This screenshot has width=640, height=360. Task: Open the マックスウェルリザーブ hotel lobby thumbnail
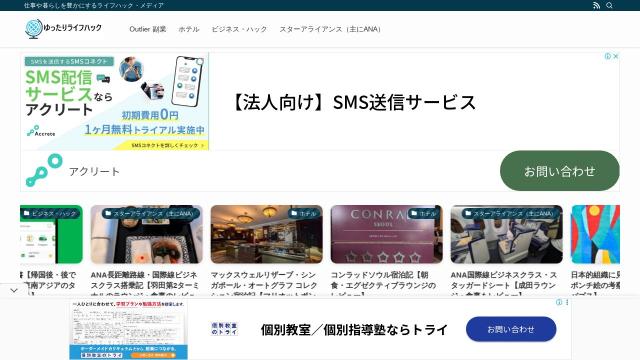point(267,234)
